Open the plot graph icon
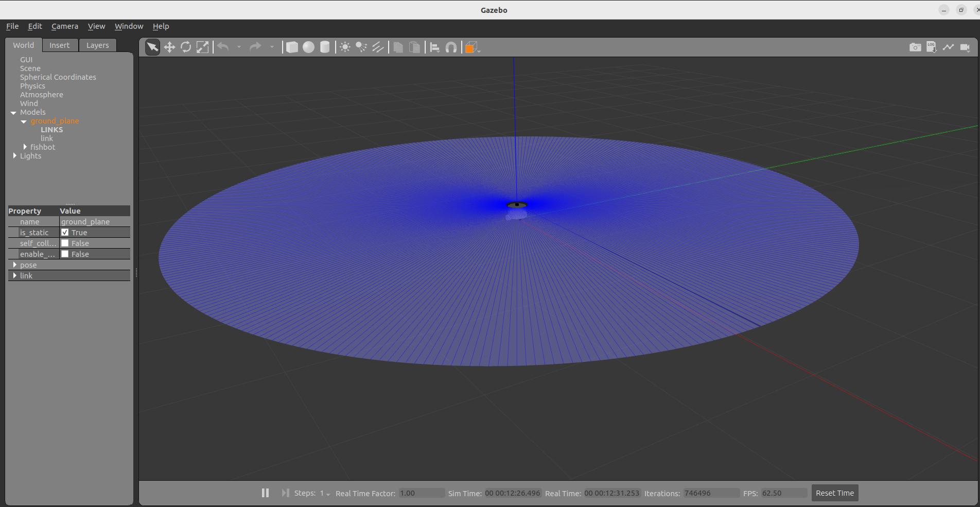Image resolution: width=980 pixels, height=507 pixels. pyautogui.click(x=948, y=47)
